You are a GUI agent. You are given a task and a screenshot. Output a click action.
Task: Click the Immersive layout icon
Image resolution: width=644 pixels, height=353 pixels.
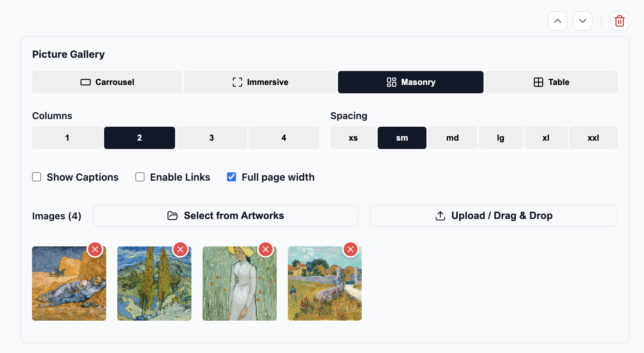pos(237,82)
